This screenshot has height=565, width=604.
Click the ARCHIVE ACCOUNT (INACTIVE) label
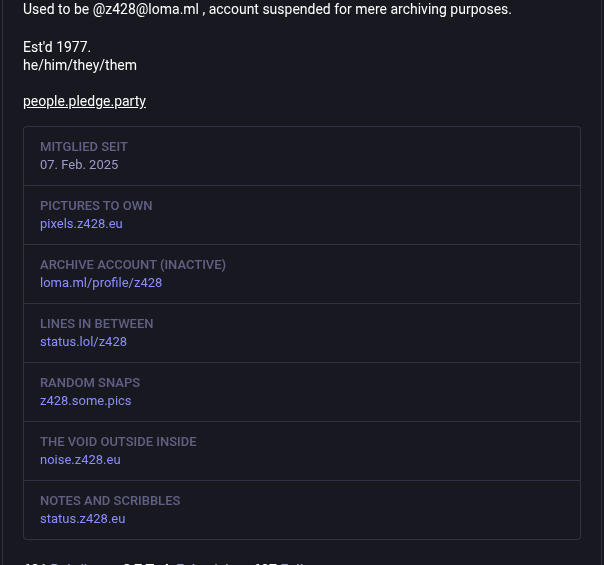pos(133,265)
